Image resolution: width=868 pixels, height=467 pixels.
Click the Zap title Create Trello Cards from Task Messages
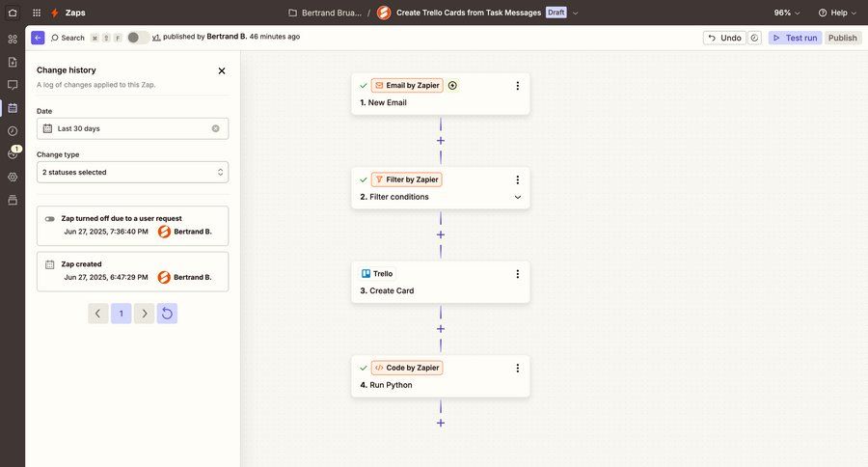coord(469,13)
